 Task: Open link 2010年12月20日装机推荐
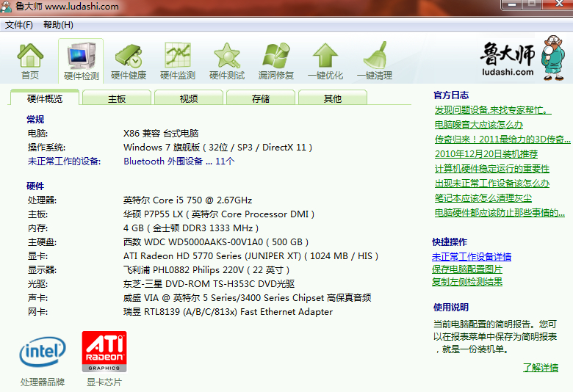click(486, 154)
